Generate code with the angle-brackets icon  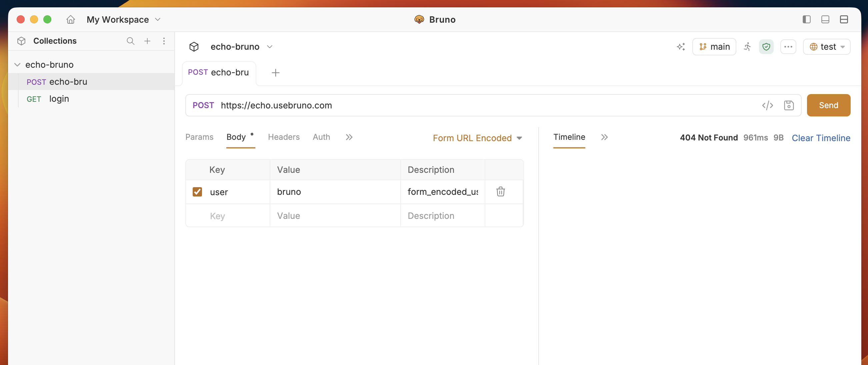pos(767,105)
